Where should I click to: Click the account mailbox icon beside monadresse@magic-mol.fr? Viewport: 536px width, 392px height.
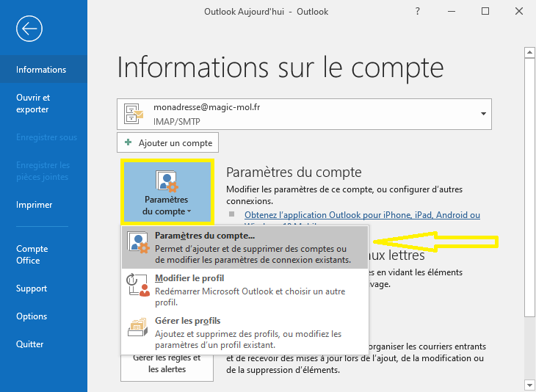click(x=134, y=114)
